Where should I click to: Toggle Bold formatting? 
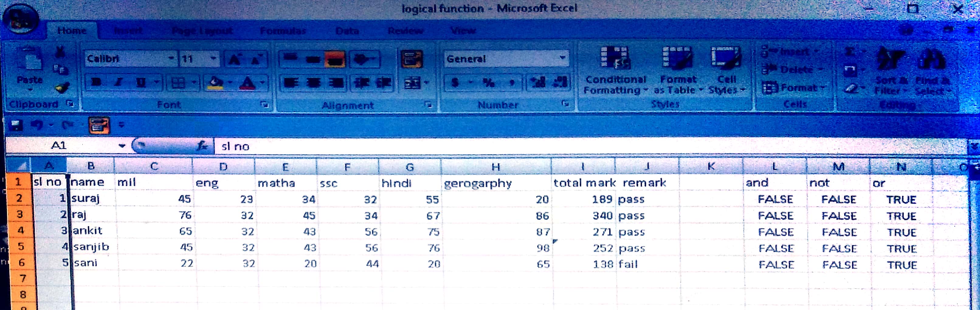[x=96, y=83]
